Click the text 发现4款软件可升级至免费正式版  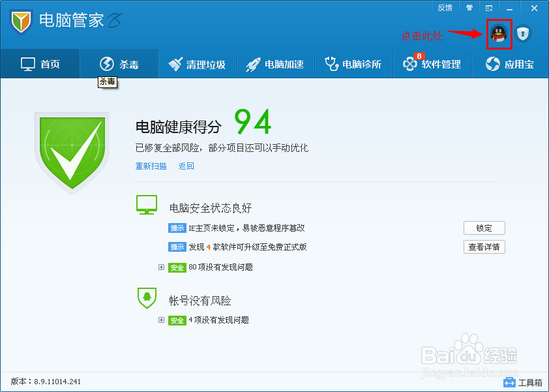pos(248,247)
